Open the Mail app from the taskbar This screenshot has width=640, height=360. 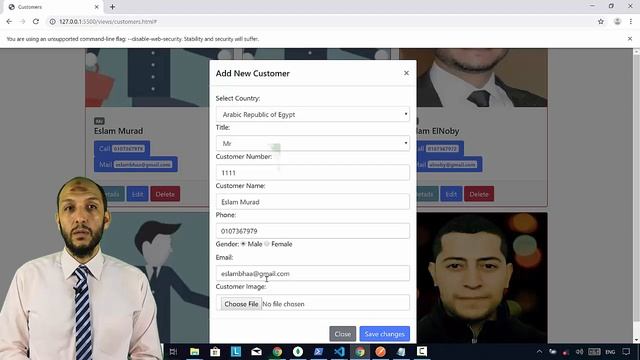point(256,351)
